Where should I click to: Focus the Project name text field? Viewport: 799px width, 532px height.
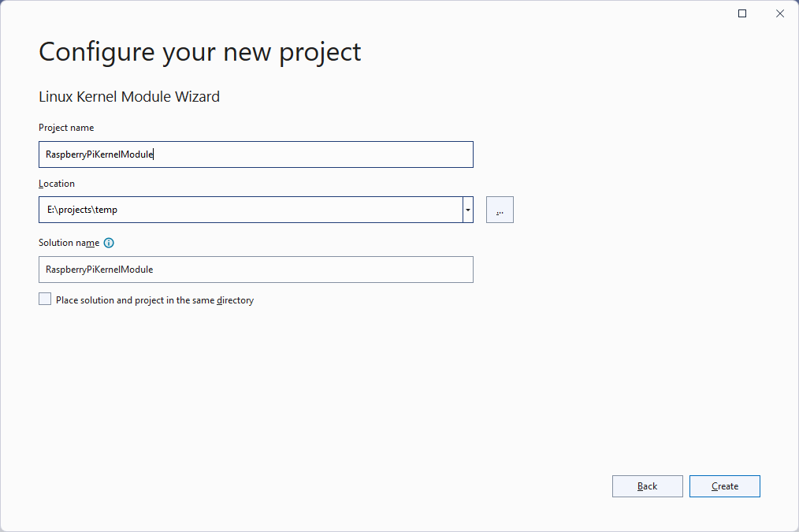(x=255, y=154)
